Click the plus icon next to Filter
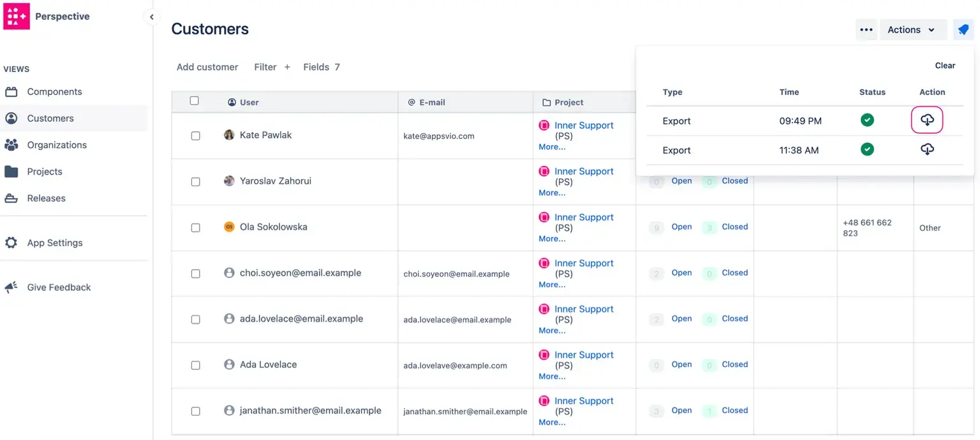Image resolution: width=980 pixels, height=440 pixels. click(287, 67)
